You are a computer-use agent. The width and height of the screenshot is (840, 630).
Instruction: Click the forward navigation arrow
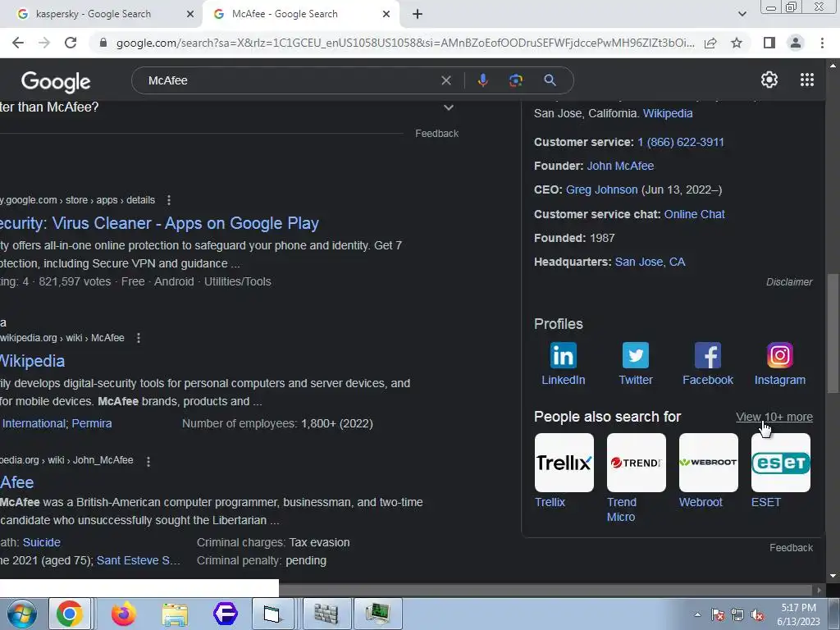pos(44,43)
